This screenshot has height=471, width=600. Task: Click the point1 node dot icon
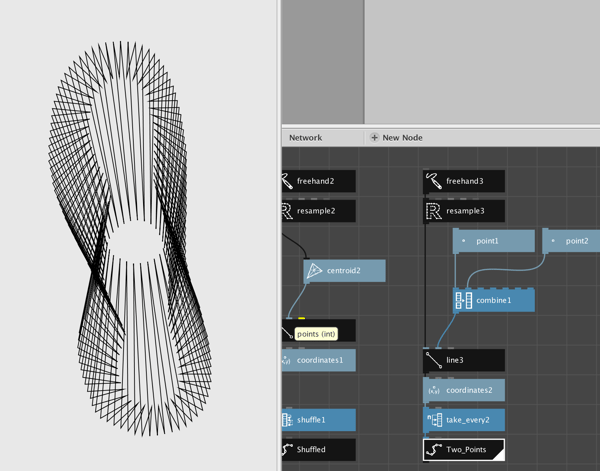tap(463, 241)
